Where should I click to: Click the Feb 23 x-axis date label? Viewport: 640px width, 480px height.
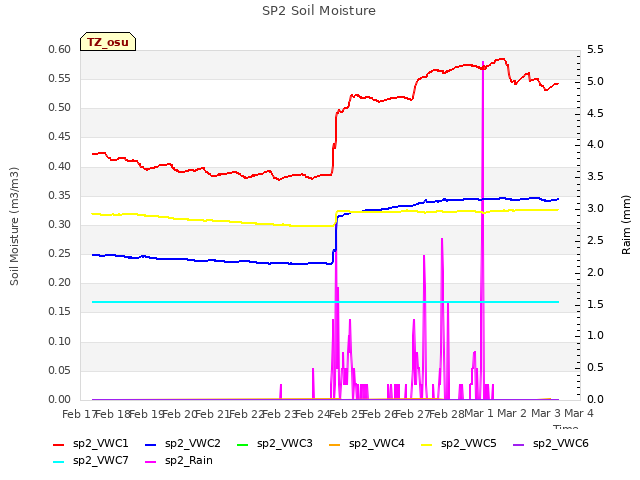click(280, 414)
